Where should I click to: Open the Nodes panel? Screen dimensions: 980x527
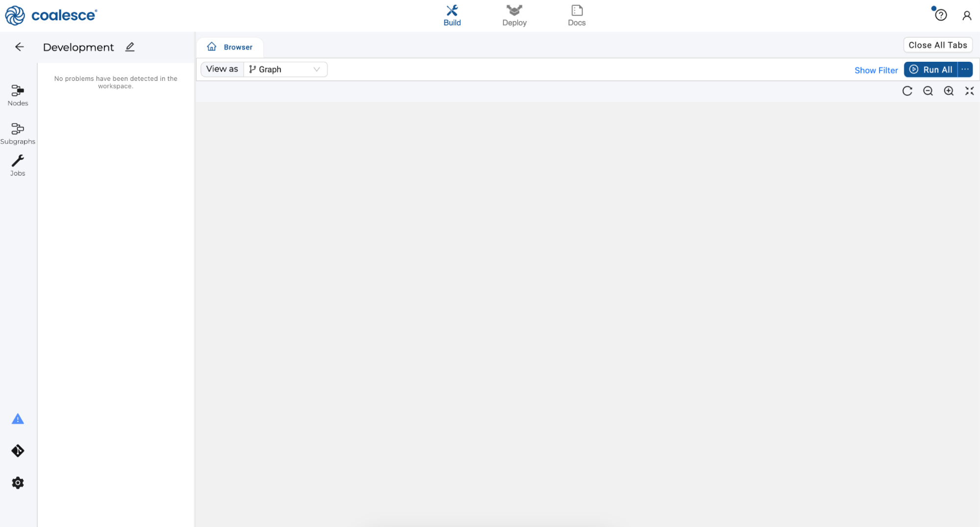tap(18, 95)
